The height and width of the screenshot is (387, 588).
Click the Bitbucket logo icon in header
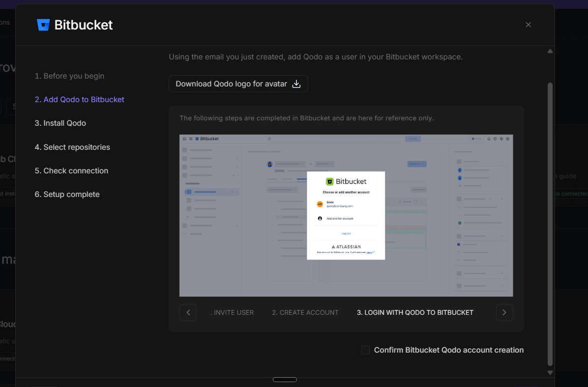click(43, 25)
